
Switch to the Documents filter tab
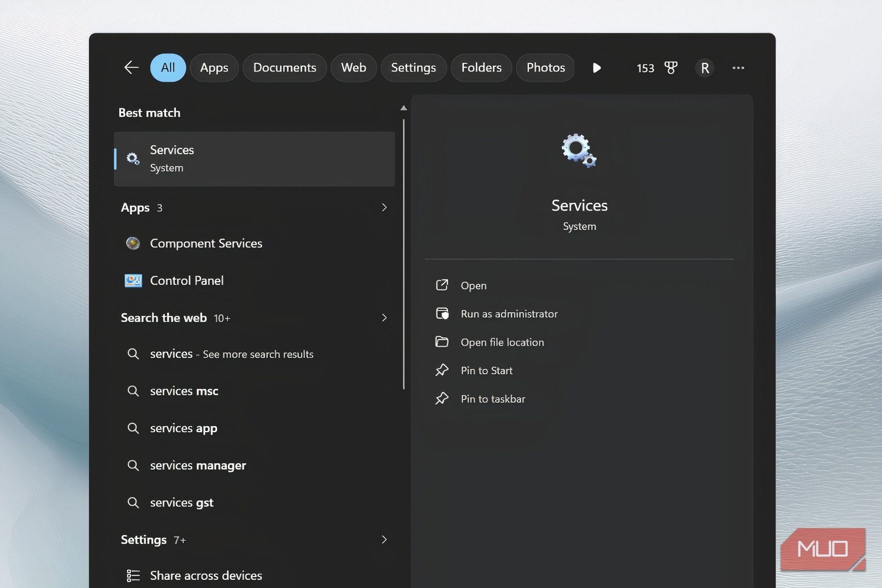pyautogui.click(x=285, y=68)
